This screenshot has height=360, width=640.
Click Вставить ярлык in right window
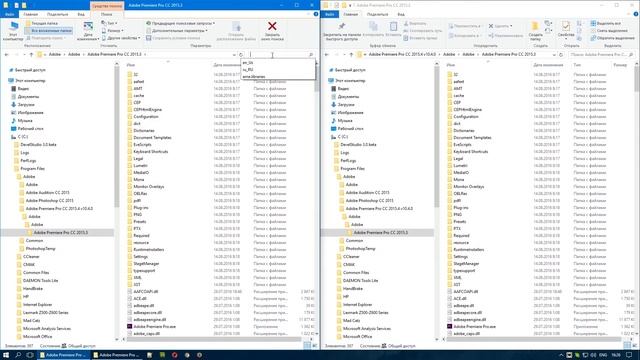coord(420,38)
